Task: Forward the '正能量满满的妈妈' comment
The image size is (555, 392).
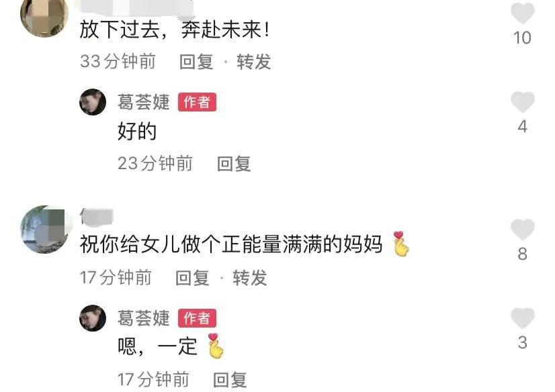Action: (x=250, y=277)
